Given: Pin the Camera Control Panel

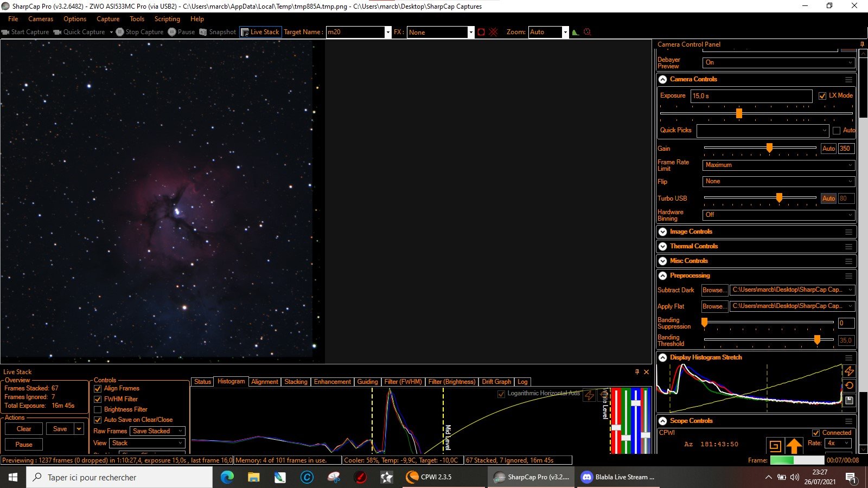Looking at the screenshot, I should [x=862, y=44].
